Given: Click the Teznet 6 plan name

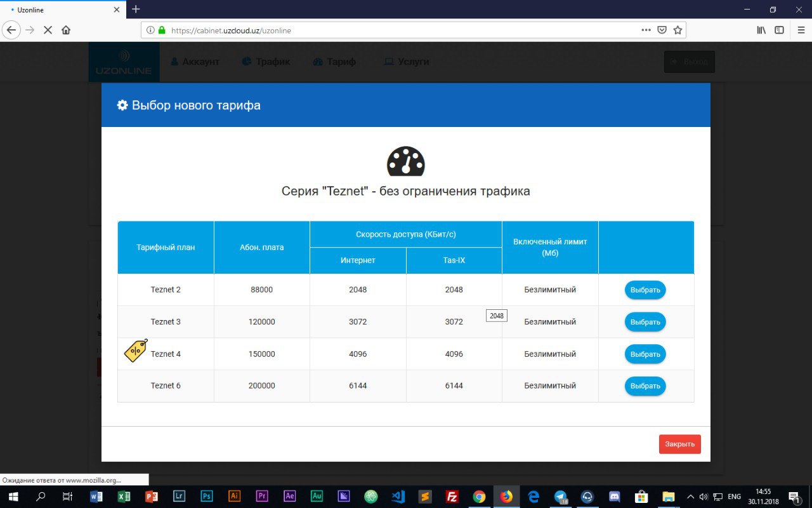Looking at the screenshot, I should pyautogui.click(x=166, y=385).
